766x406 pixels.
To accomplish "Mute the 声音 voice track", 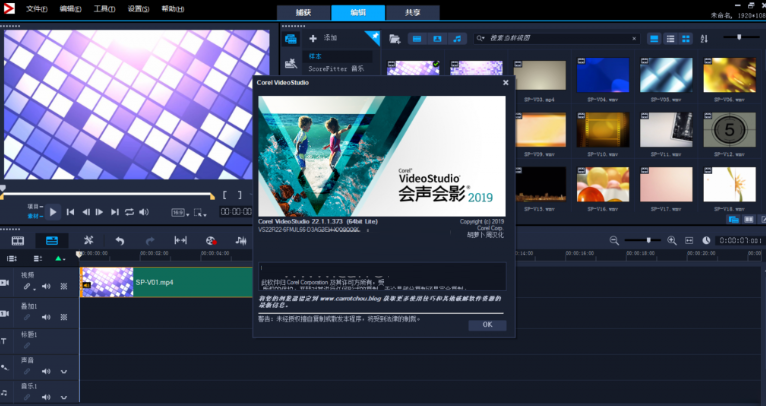I will 46,371.
